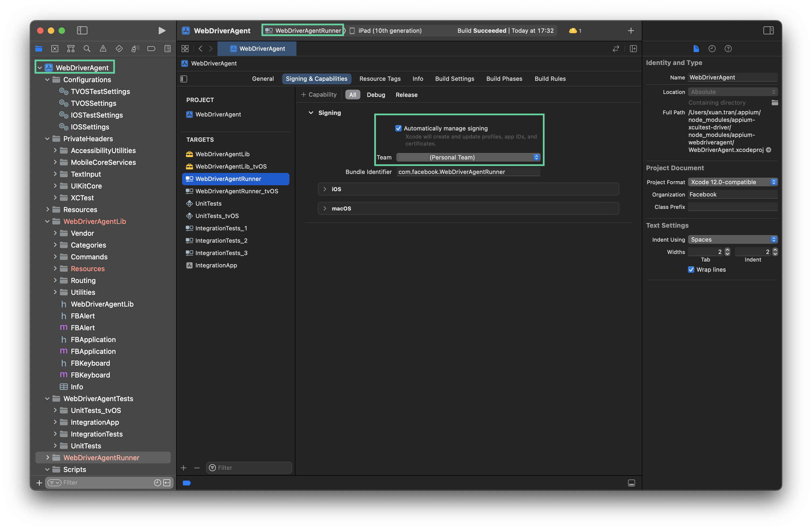Open the Team dropdown selector
The width and height of the screenshot is (812, 530).
coord(467,157)
